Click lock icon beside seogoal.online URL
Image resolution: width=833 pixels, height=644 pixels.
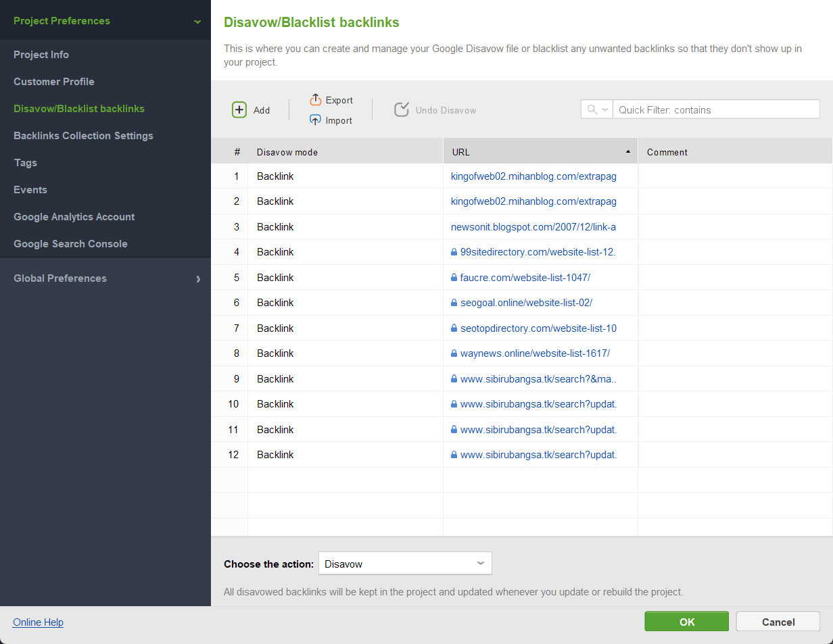coord(454,303)
